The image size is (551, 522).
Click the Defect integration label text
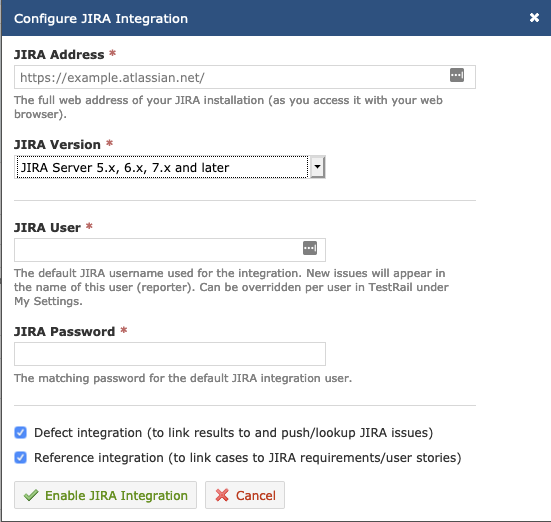tap(233, 433)
